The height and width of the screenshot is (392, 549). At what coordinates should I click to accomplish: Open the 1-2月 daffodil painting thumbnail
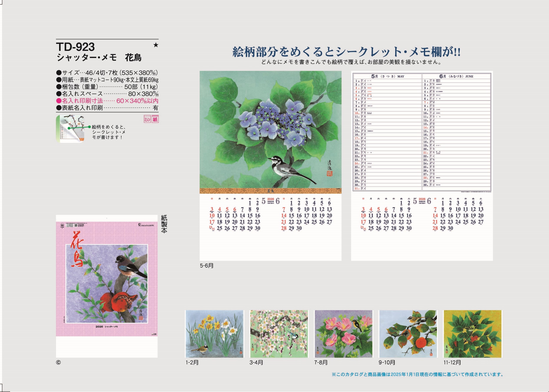[x=215, y=334]
